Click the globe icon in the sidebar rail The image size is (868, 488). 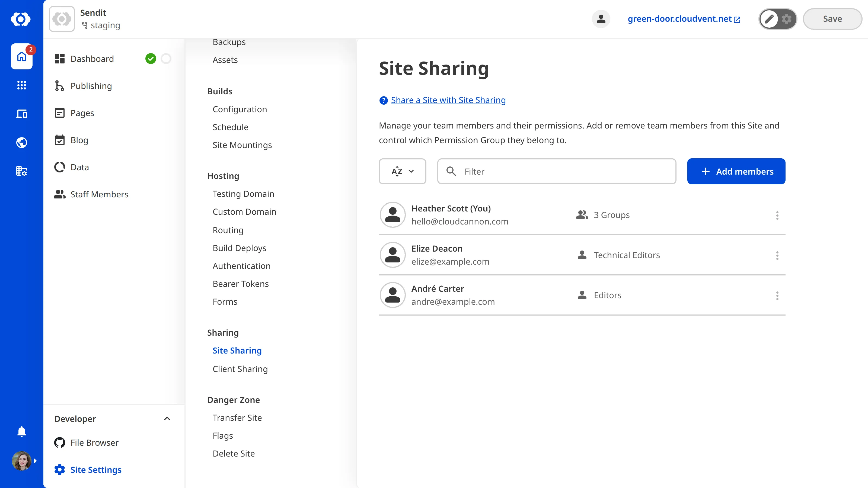click(21, 142)
